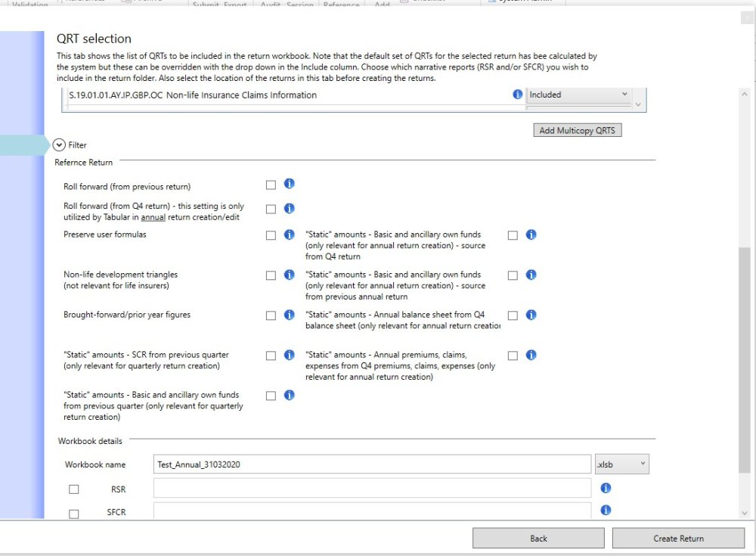Check the Preserve user formulas box
The image size is (756, 556).
270,235
